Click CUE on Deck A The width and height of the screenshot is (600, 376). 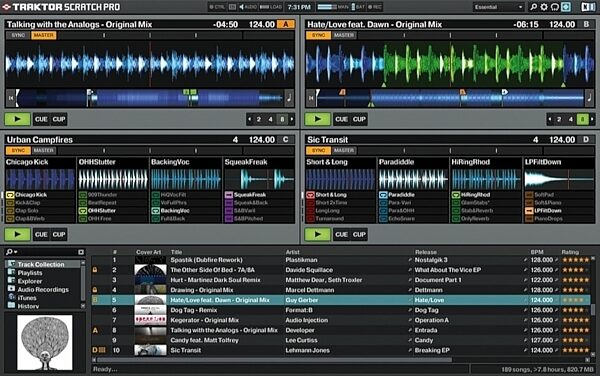coord(41,119)
